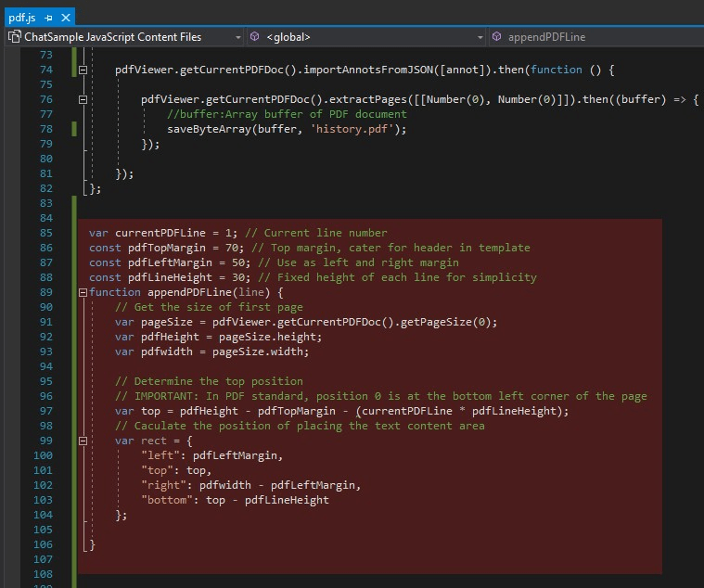
Task: Open the <global> scope dropdown
Action: coord(480,37)
